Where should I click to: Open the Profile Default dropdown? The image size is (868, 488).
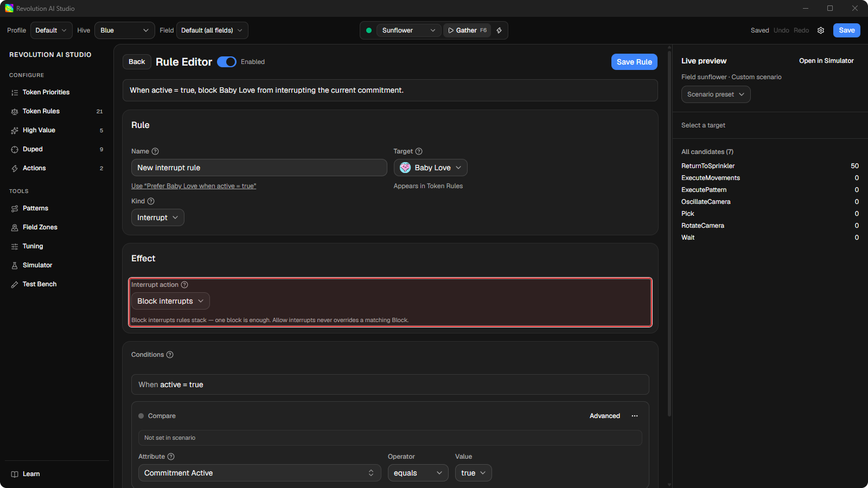pyautogui.click(x=51, y=30)
